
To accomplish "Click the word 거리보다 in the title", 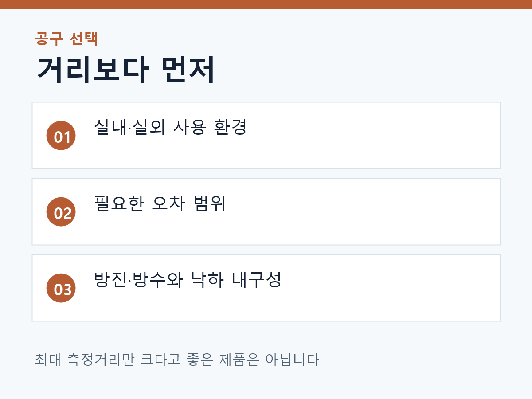I will pos(91,70).
